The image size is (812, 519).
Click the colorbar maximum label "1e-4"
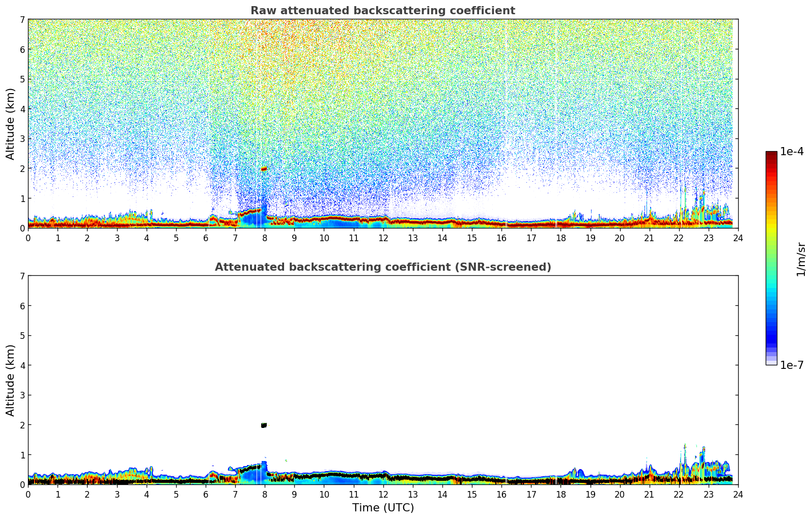(x=792, y=152)
